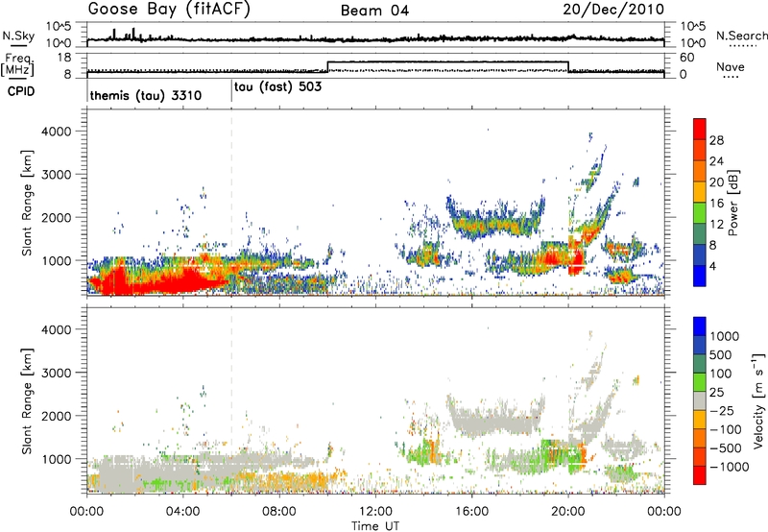Click the '28' label on power colorbar
Image resolution: width=768 pixels, height=532 pixels.
coord(716,140)
